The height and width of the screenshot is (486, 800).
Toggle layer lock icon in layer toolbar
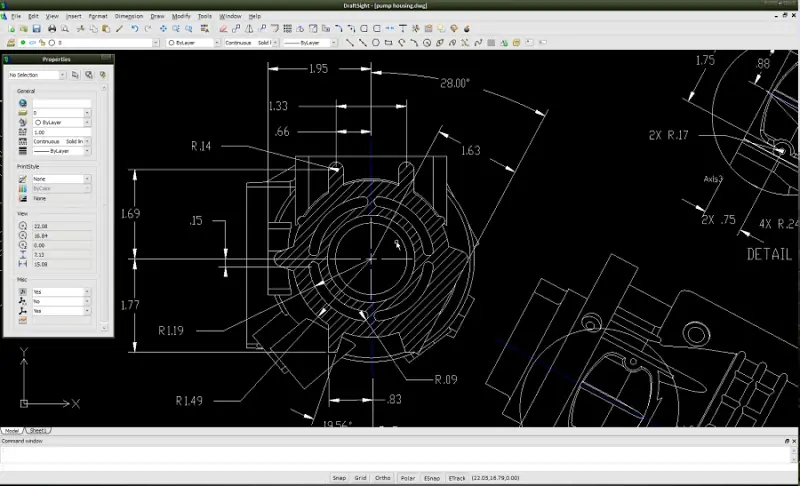42,43
